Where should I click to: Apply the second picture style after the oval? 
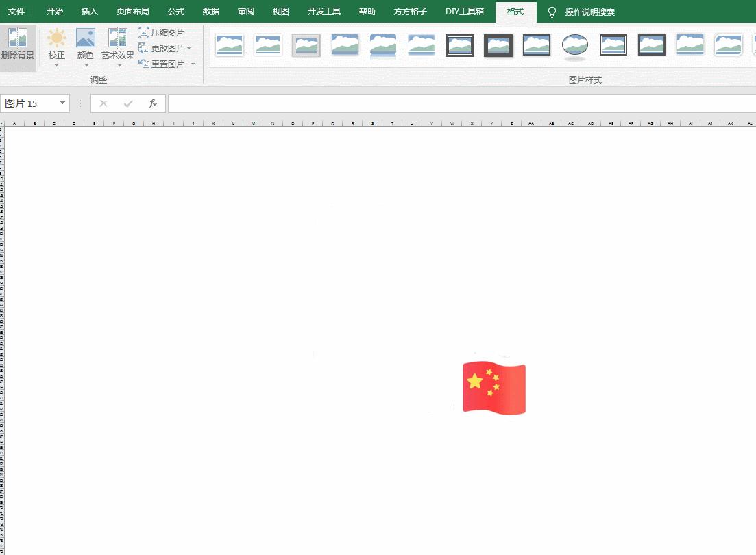pyautogui.click(x=652, y=45)
